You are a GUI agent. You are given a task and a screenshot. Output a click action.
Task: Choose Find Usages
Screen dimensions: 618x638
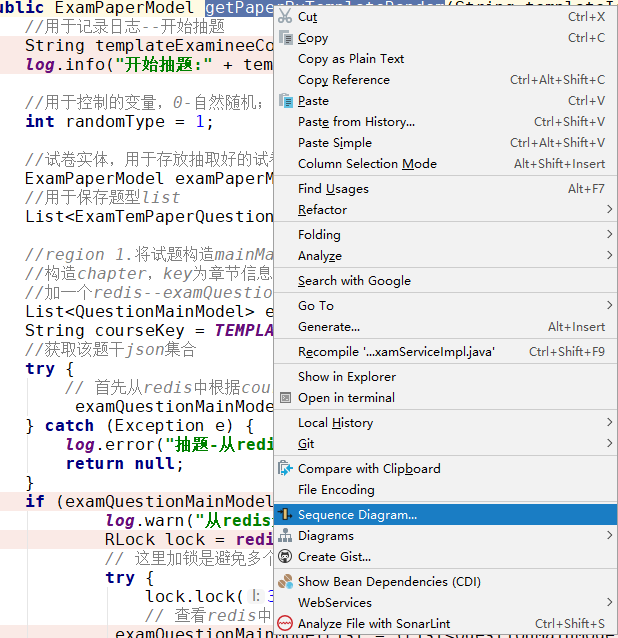coord(445,188)
